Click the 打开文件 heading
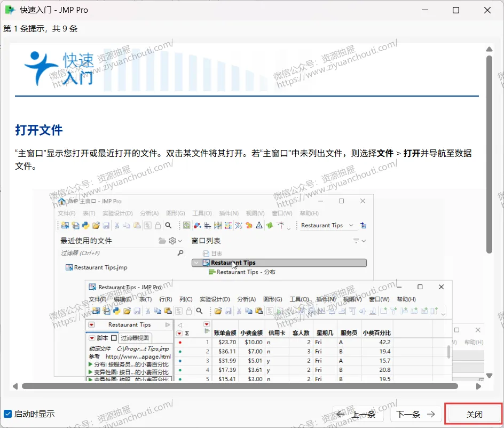 39,130
